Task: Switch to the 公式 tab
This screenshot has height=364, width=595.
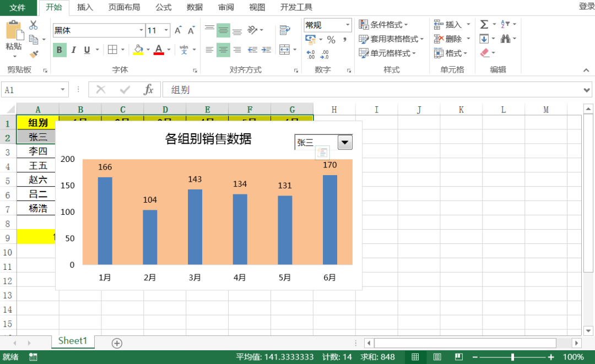Action: tap(164, 7)
